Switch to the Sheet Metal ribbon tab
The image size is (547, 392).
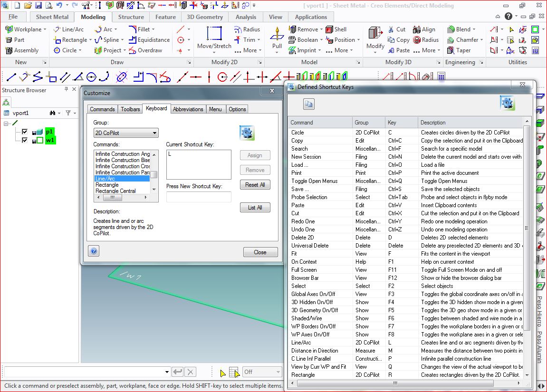(52, 17)
